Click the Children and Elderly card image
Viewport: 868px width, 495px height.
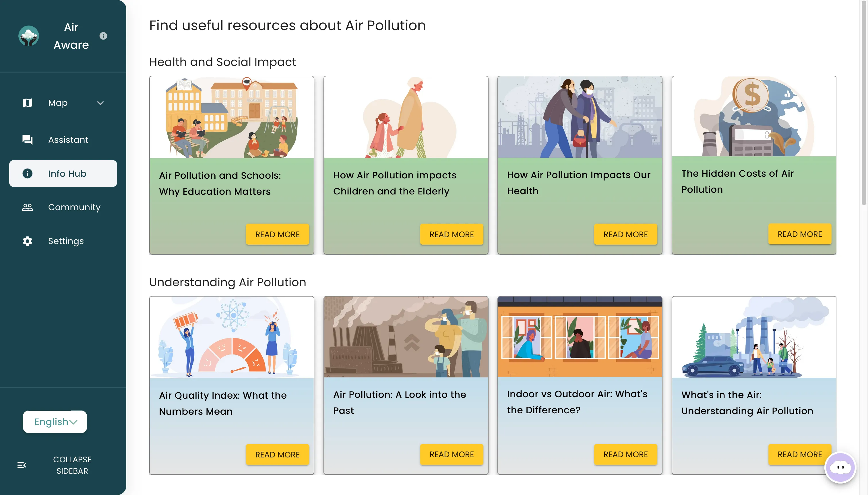tap(406, 117)
